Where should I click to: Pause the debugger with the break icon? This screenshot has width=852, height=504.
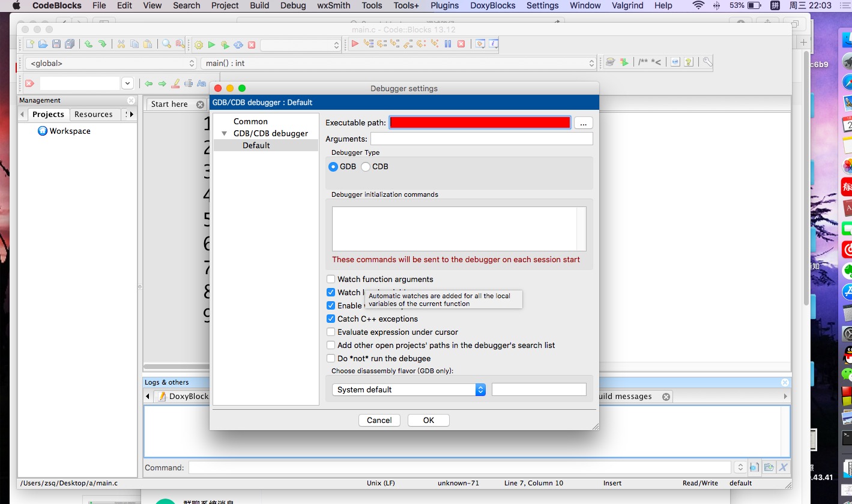tap(448, 44)
